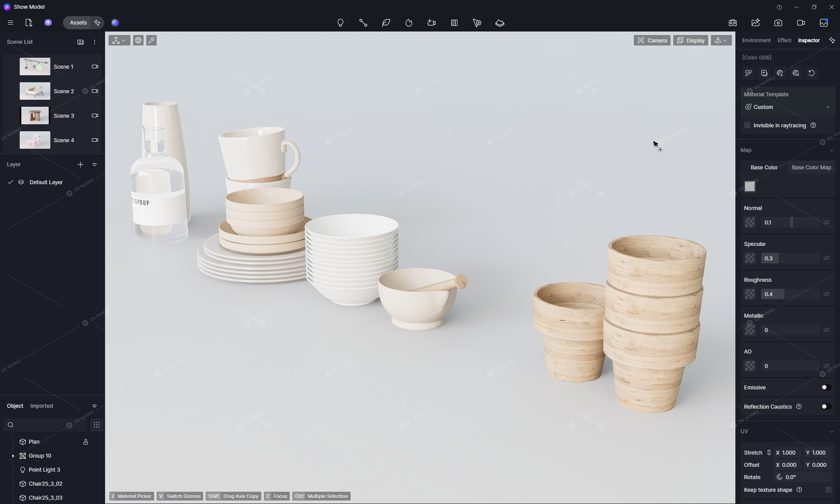Click the eyedropper icon in viewport toolbar
The image size is (840, 504).
[151, 40]
